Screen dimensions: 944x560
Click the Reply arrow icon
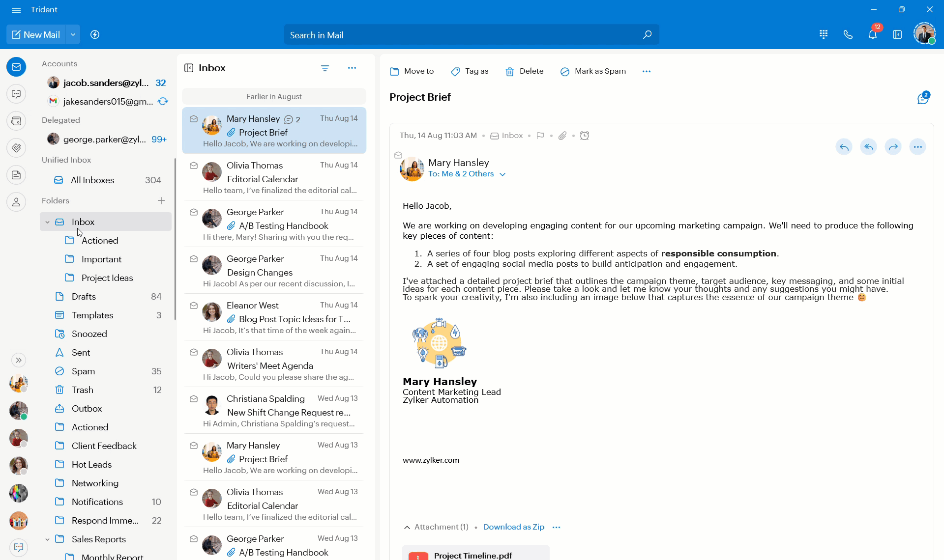coord(844,147)
